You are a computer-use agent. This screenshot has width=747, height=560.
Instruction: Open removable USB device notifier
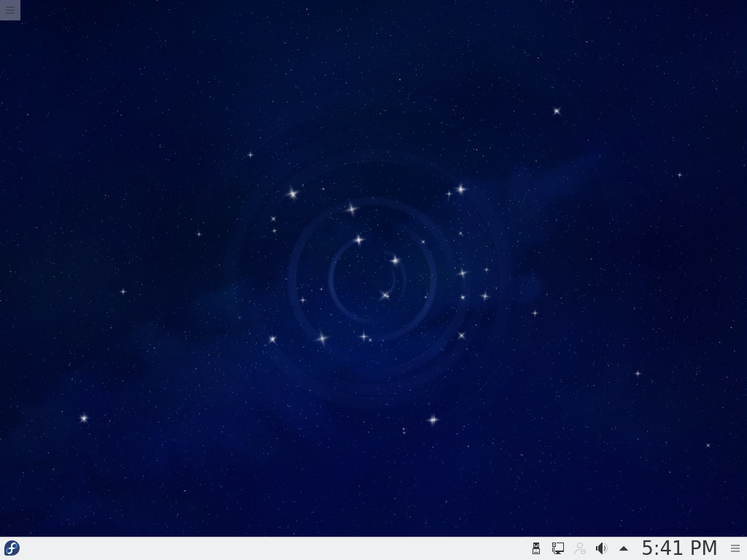pos(536,548)
